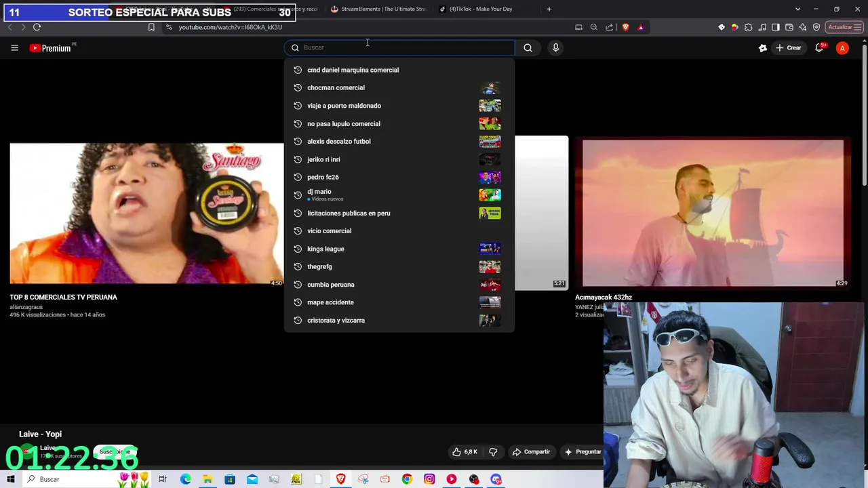
Task: Open 'TOP 8 COMERCIALES TV PERUANA' video title
Action: tap(63, 297)
